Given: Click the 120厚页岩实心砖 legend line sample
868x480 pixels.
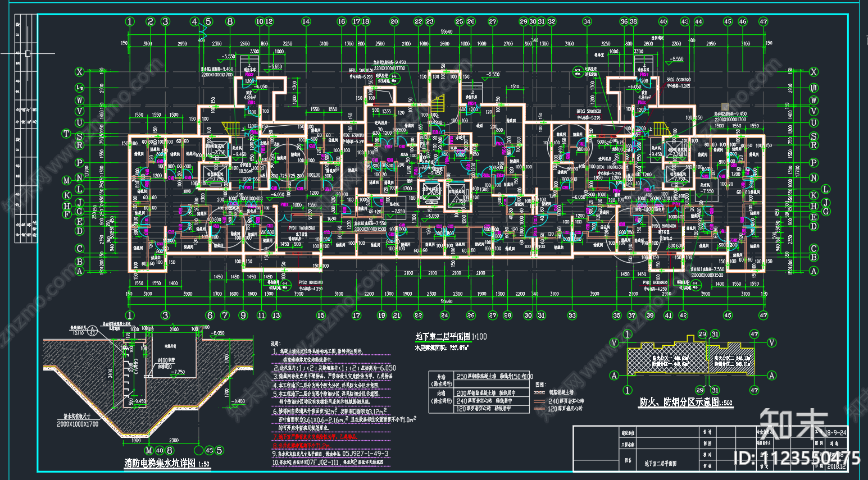Looking at the screenshot, I should (540, 409).
